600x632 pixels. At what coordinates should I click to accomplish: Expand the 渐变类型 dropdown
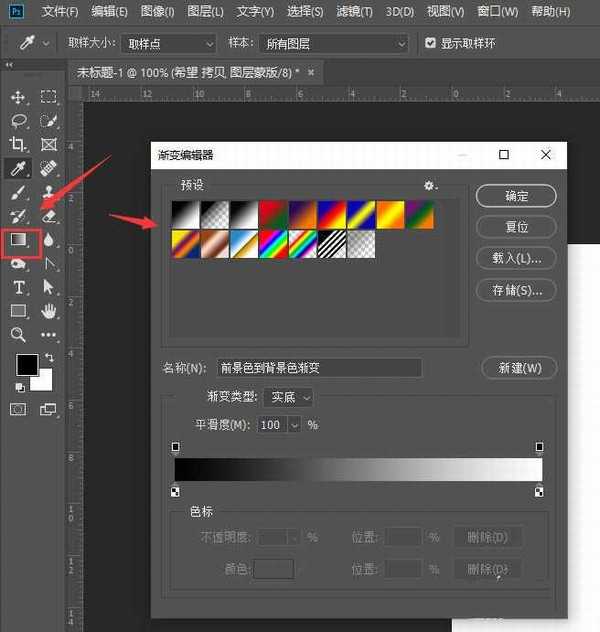290,397
